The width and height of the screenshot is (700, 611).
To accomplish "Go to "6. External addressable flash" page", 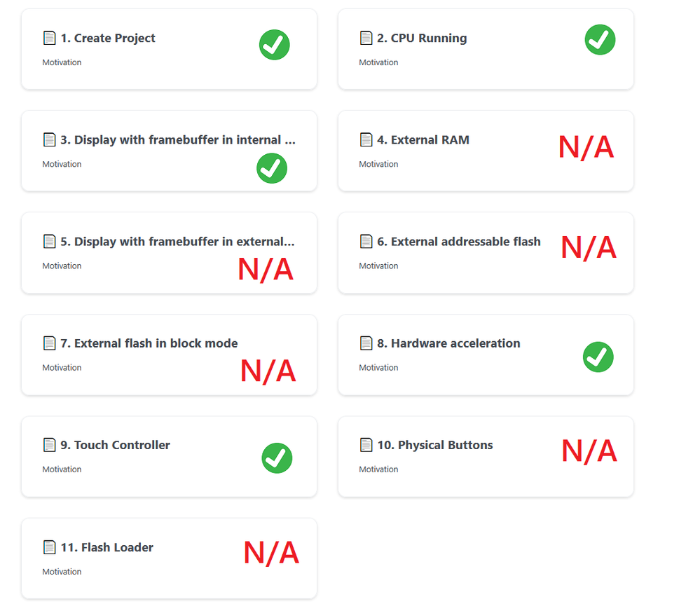I will 465,242.
